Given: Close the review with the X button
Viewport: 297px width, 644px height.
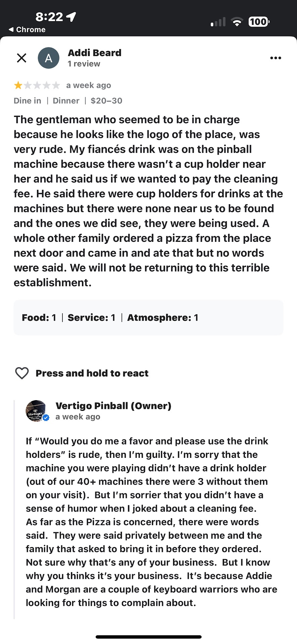Looking at the screenshot, I should coord(22,58).
